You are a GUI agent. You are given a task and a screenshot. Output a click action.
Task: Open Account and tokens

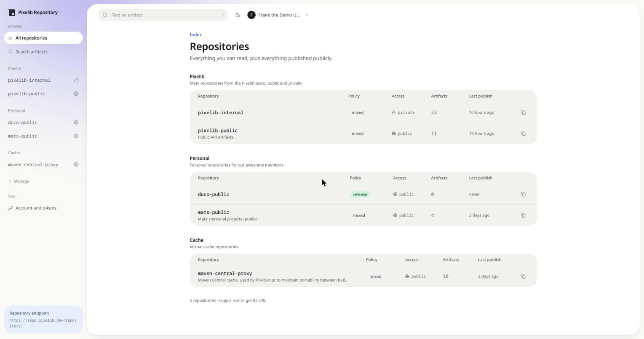(x=43, y=208)
